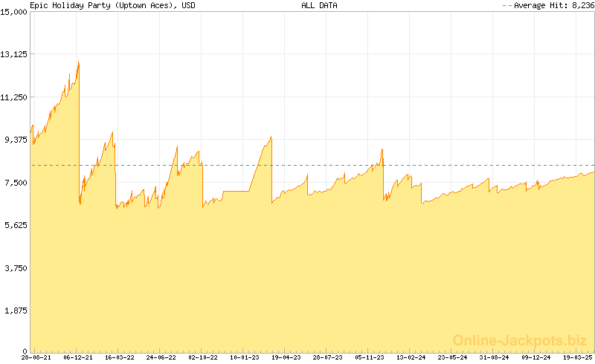Click the highest jackpot peak near 06-12-21
Screen dimensions: 595x364
[x=78, y=62]
